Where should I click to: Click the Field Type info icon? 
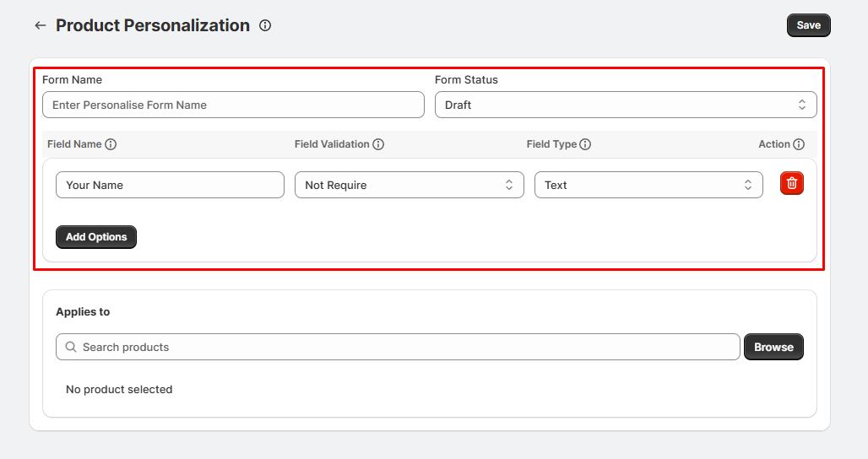585,144
